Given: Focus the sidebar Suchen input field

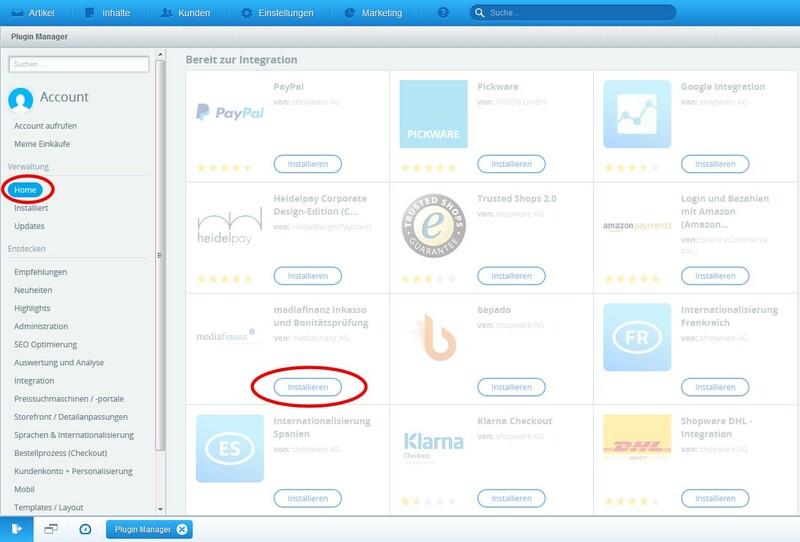Looking at the screenshot, I should point(79,64).
